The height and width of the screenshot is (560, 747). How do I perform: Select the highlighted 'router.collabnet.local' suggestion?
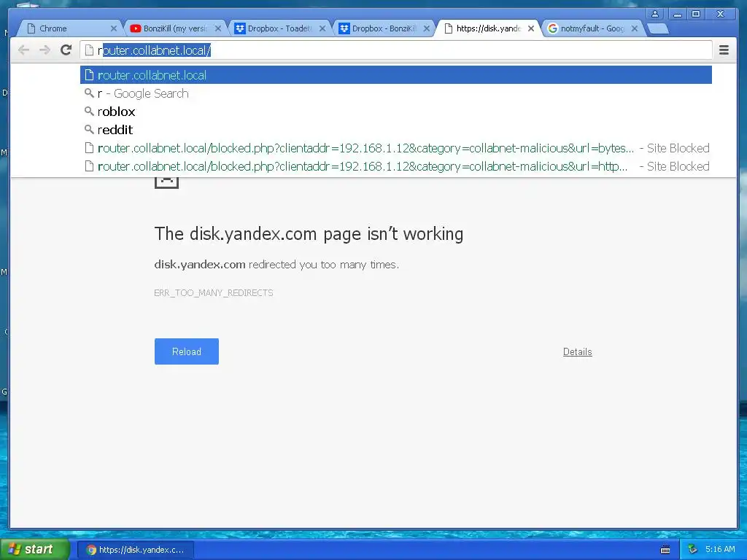396,75
